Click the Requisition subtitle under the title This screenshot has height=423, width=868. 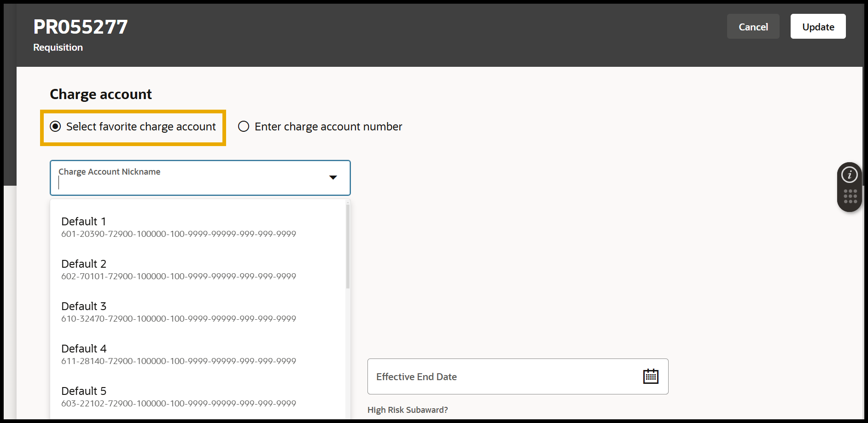coord(58,47)
